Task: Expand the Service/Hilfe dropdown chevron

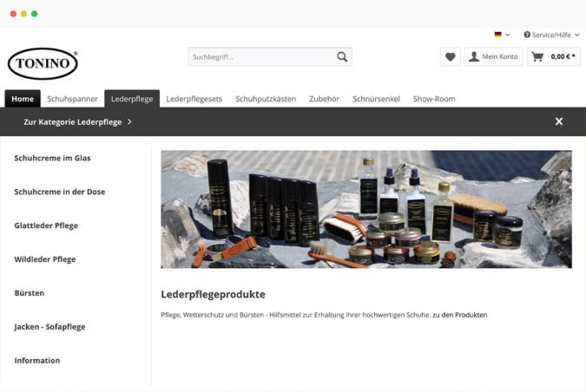Action: coord(576,35)
